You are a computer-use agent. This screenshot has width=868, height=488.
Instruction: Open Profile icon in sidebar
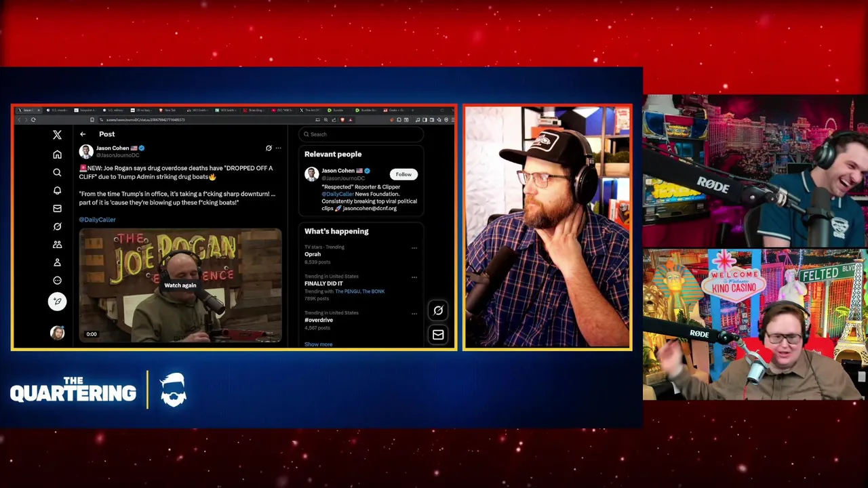[x=57, y=262]
